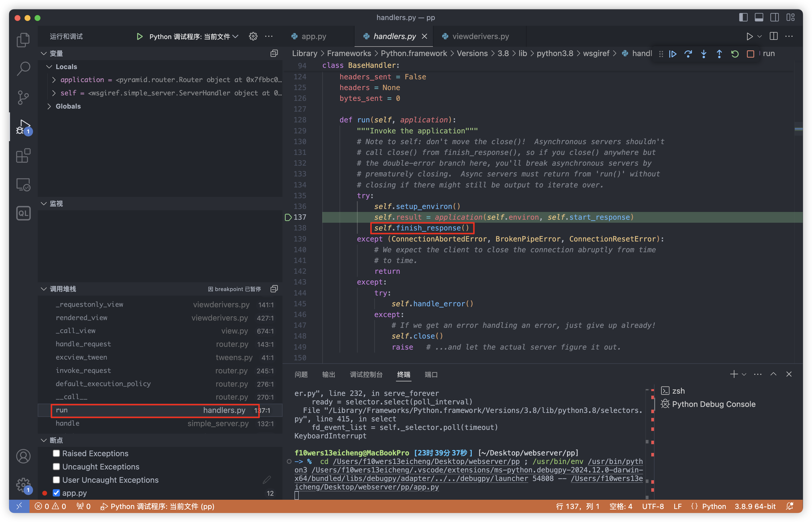Toggle User Uncaught Exceptions checkbox
This screenshot has width=812, height=522.
coord(56,480)
